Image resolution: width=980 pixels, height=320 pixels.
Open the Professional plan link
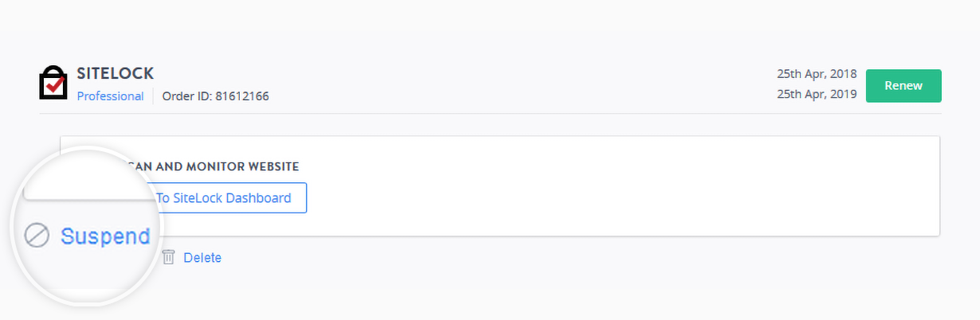[110, 96]
